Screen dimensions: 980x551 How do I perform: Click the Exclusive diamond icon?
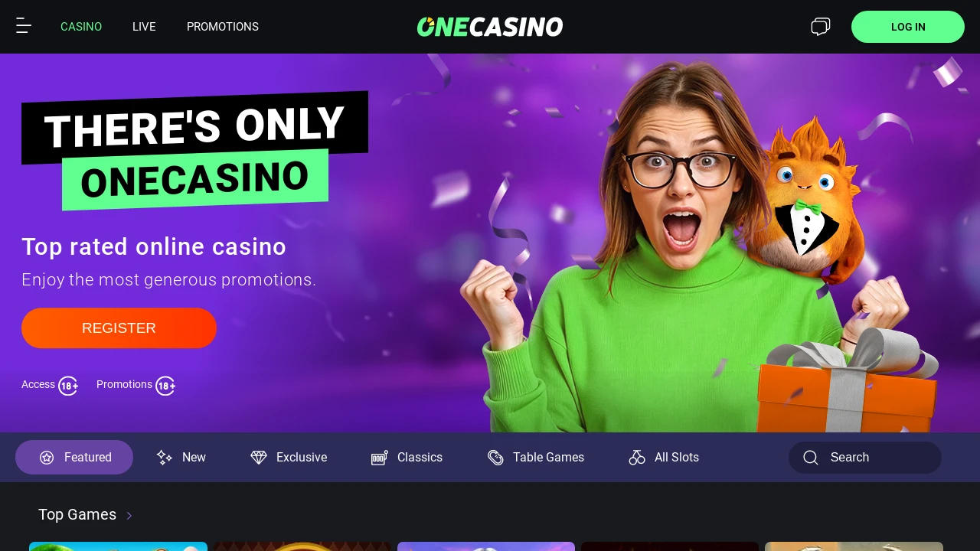coord(259,458)
